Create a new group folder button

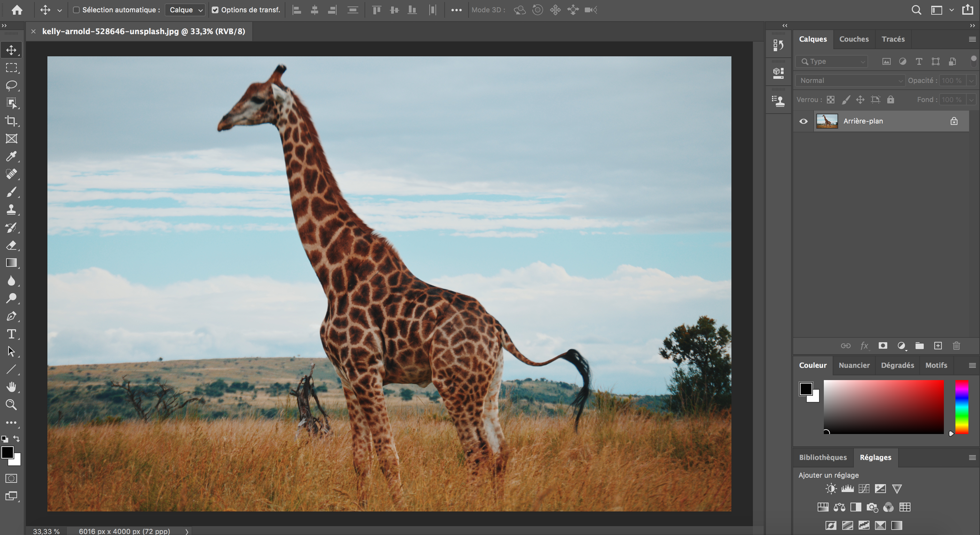click(x=919, y=346)
